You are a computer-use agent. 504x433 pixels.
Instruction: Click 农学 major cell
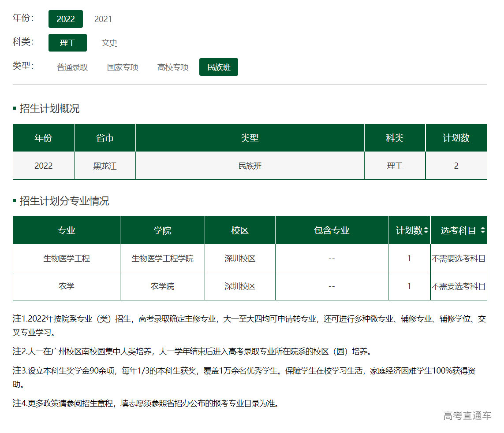click(66, 286)
